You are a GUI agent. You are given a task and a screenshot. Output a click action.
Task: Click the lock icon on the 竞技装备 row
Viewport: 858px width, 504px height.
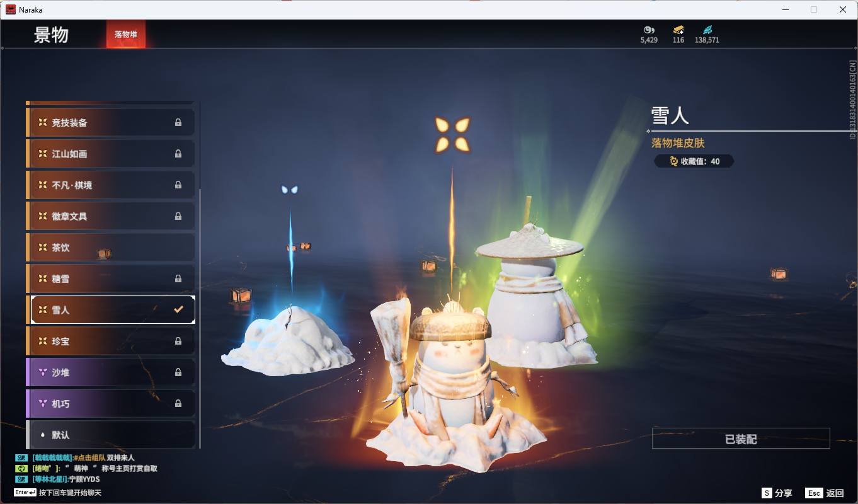pyautogui.click(x=178, y=123)
